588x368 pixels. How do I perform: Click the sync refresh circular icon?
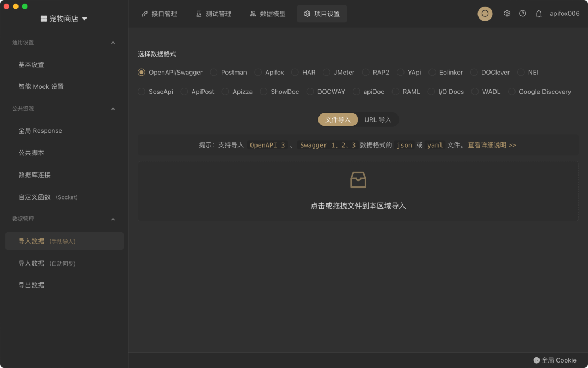click(x=485, y=14)
